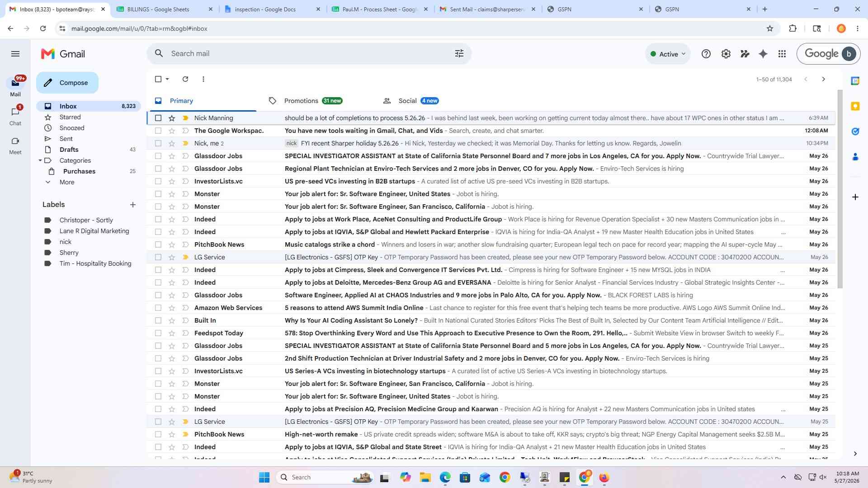Open Support help question mark
Screen dimensions: 868x488
pos(706,54)
